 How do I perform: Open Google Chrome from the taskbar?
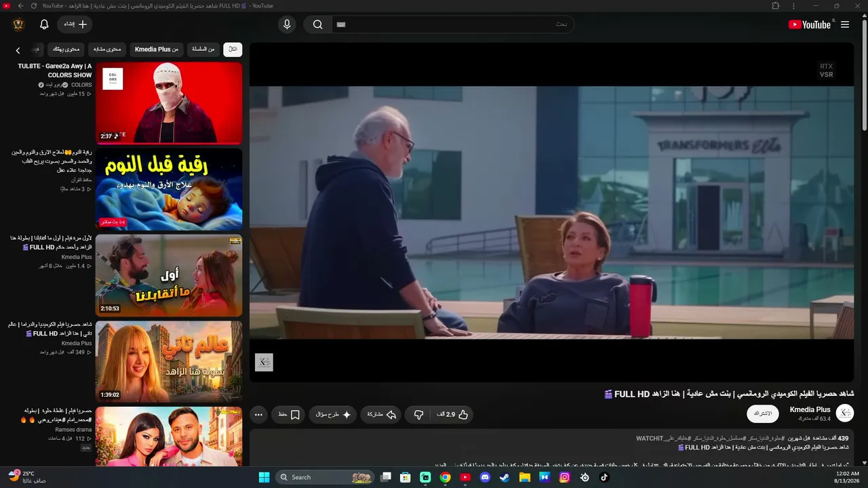445,477
